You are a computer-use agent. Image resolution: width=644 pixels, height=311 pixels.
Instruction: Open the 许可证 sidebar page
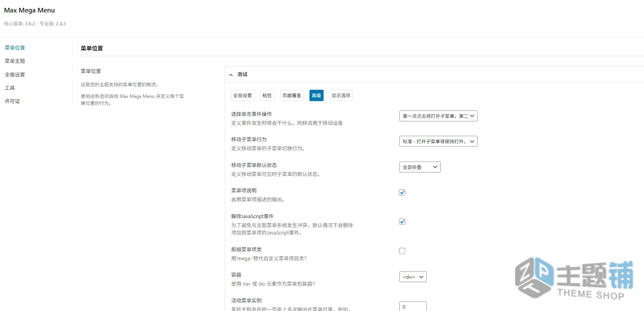click(12, 101)
